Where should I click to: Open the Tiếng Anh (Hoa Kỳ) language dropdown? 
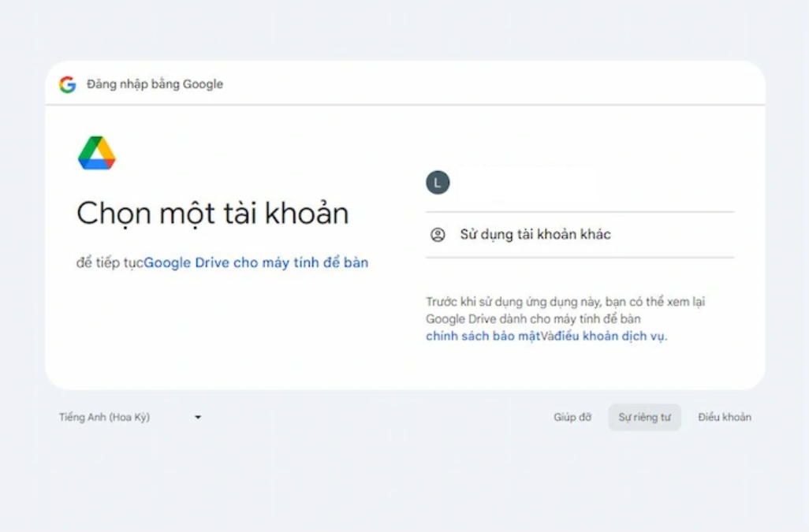point(130,417)
